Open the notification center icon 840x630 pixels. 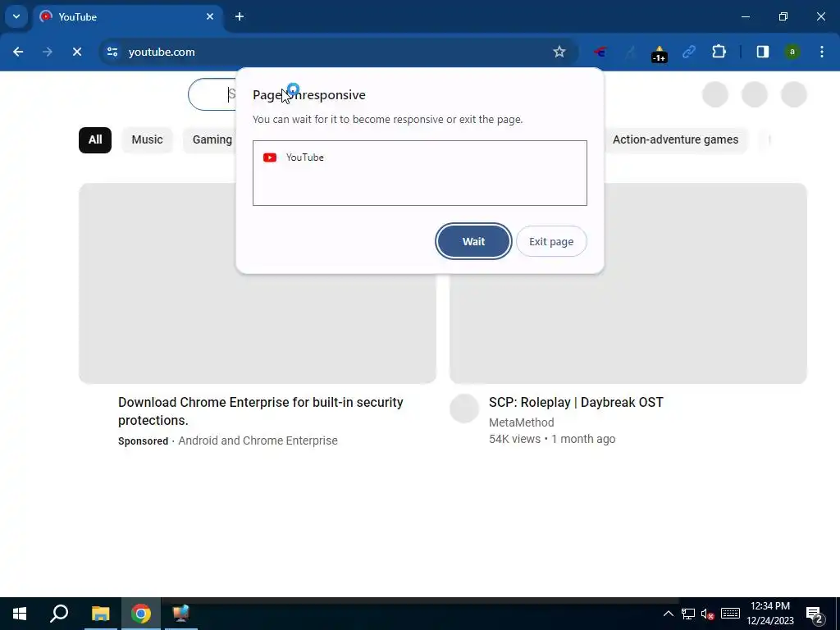[815, 614]
